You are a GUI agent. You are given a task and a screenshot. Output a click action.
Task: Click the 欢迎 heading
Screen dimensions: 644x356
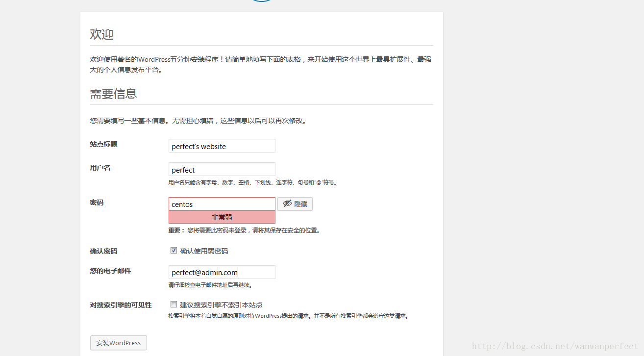101,34
